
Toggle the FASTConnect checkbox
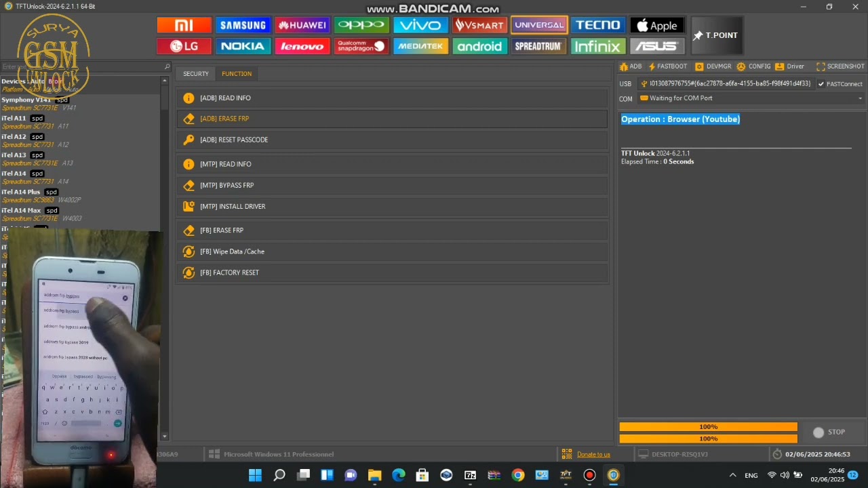click(821, 84)
